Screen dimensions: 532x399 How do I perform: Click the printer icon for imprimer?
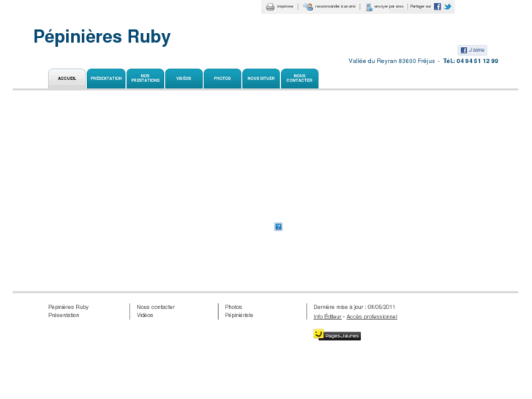[270, 7]
